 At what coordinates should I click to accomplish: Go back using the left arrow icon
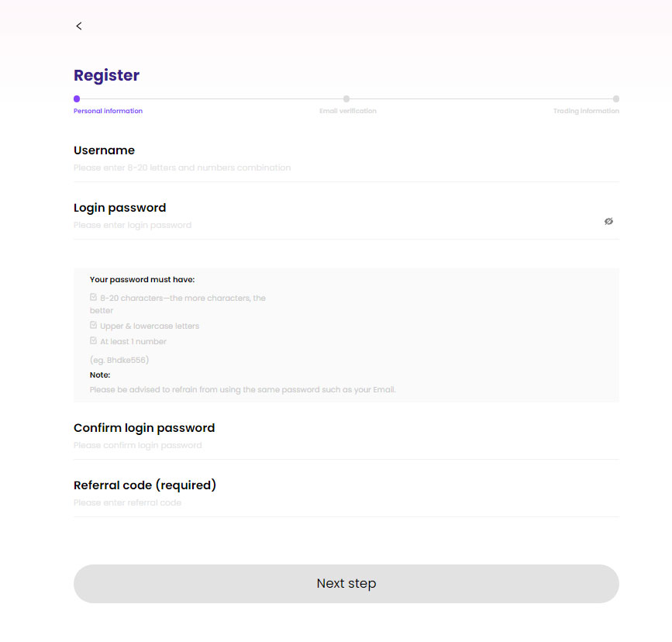79,26
